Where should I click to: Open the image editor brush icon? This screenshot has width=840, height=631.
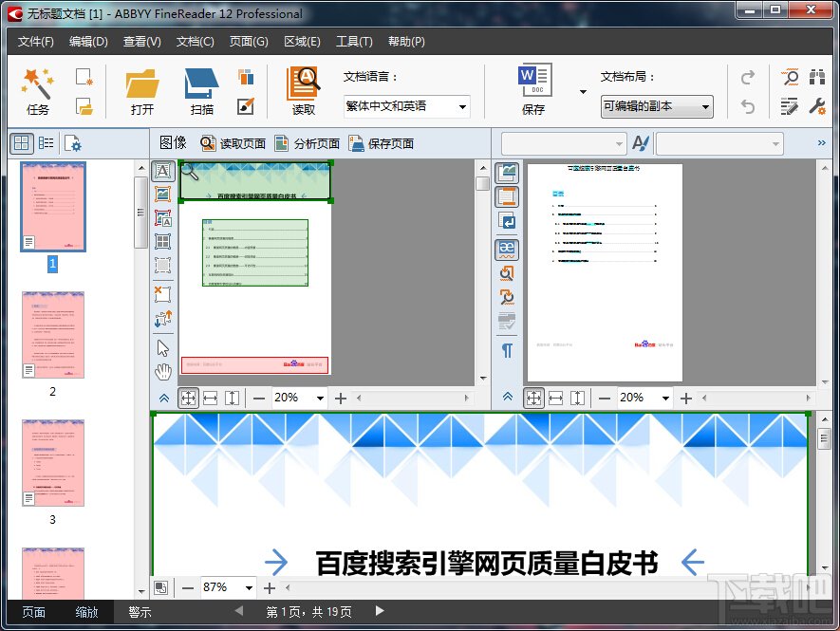(x=246, y=106)
